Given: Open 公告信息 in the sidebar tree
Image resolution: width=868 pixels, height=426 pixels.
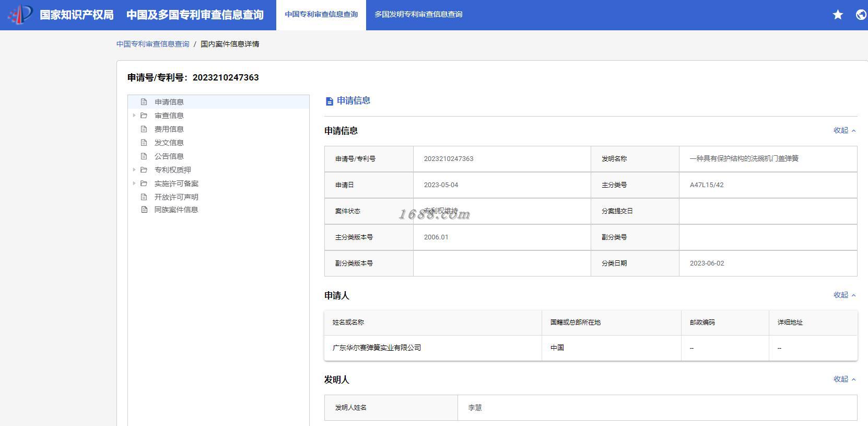Looking at the screenshot, I should pyautogui.click(x=169, y=156).
